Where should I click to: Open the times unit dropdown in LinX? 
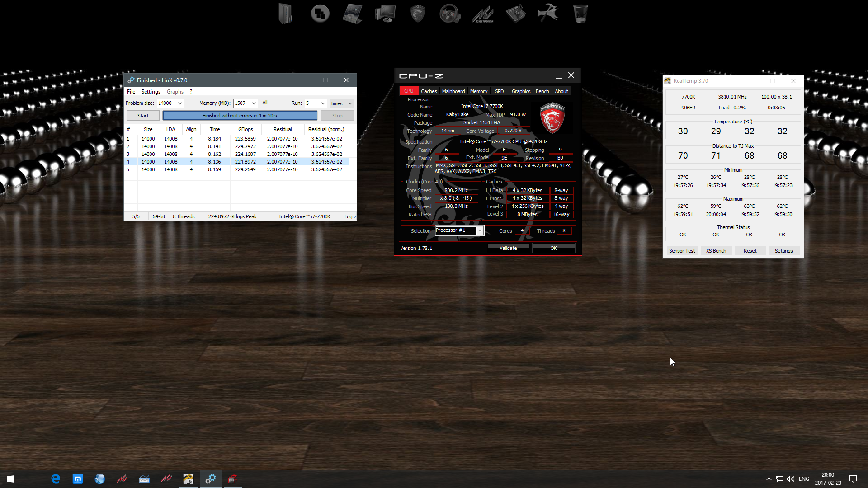[350, 103]
